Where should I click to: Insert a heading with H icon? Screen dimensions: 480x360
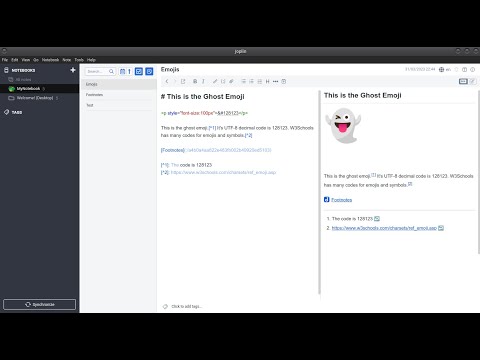pos(267,81)
